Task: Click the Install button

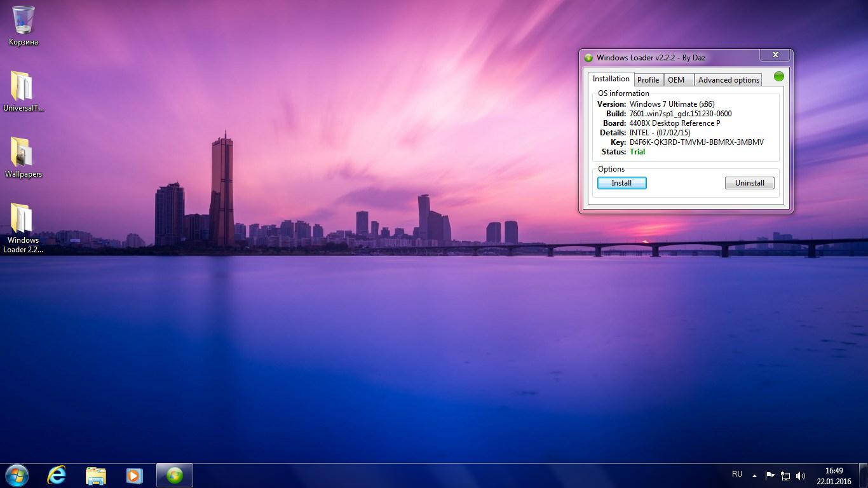Action: (x=621, y=183)
